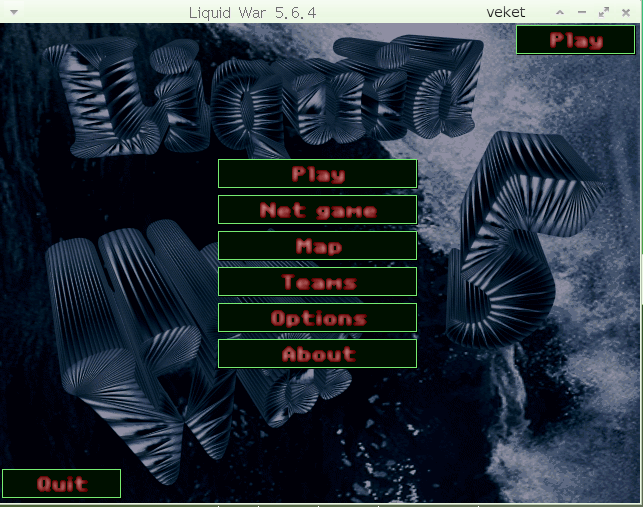Open the window menu arrow in title bar
Viewport: 643px width, 507px height.
point(14,12)
